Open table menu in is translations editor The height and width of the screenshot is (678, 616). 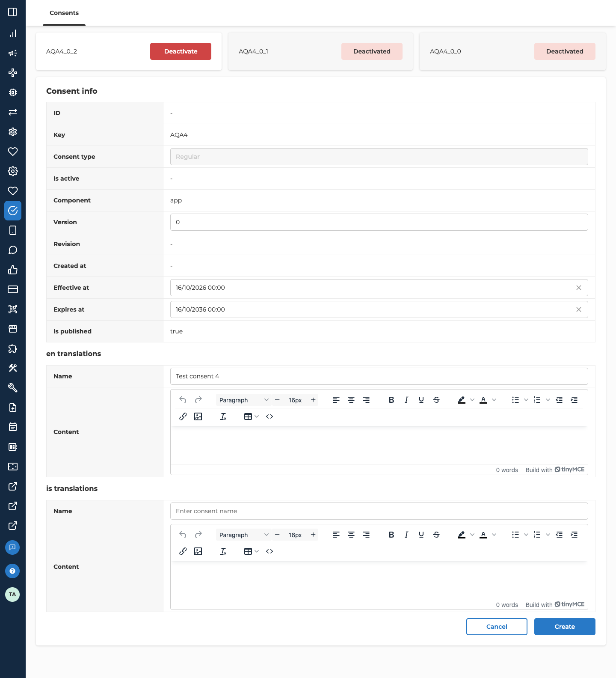252,551
